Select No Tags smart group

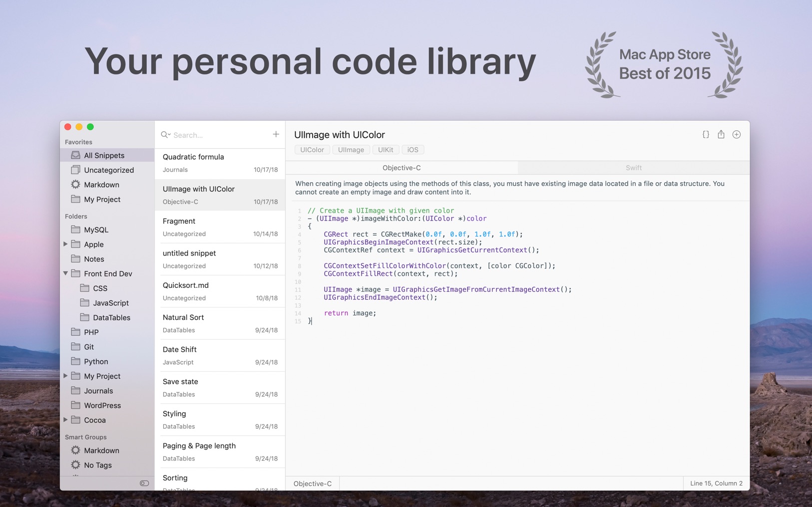pyautogui.click(x=107, y=465)
